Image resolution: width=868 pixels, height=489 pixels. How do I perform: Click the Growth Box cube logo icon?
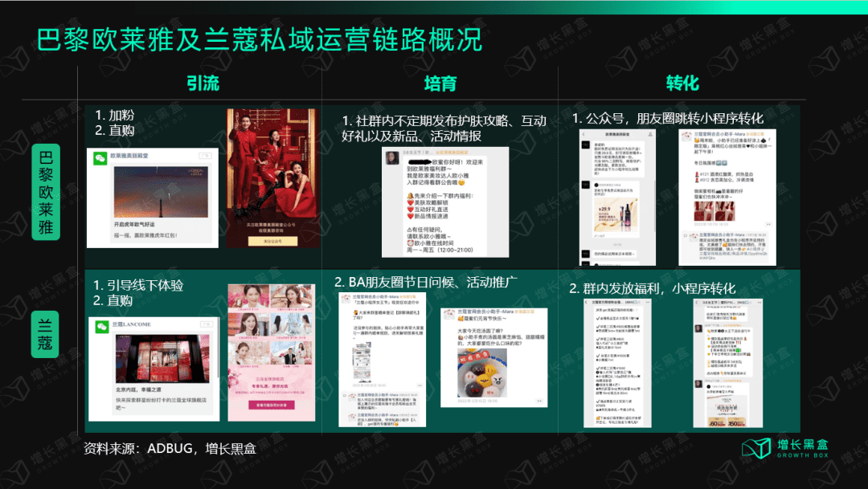tap(752, 450)
